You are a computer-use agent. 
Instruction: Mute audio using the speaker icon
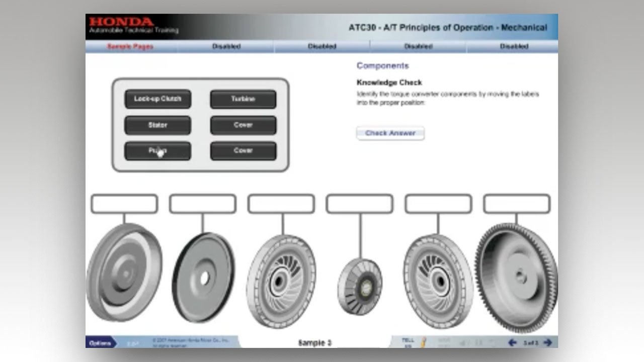tap(461, 342)
